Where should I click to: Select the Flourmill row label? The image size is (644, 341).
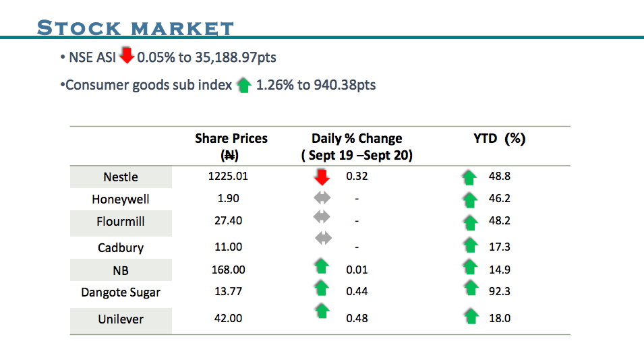click(121, 222)
